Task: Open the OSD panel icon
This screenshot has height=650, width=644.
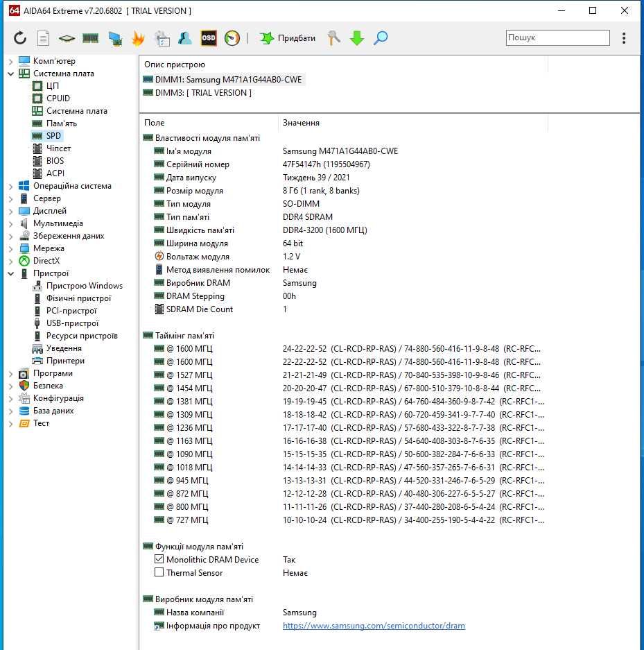Action: click(x=209, y=38)
